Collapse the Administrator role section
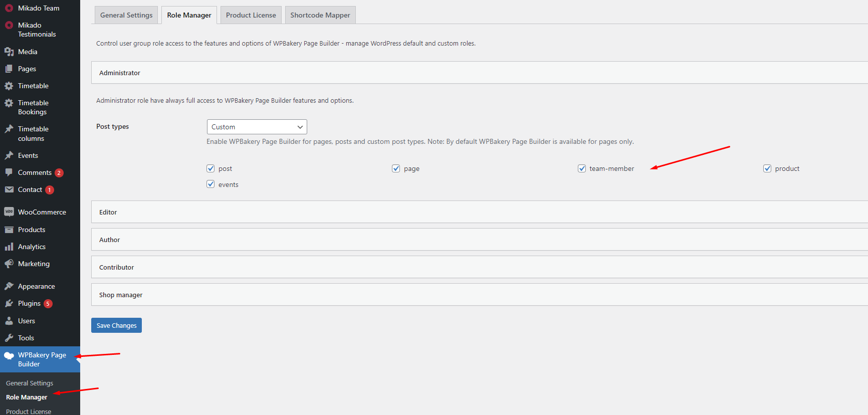This screenshot has width=868, height=415. (480, 73)
